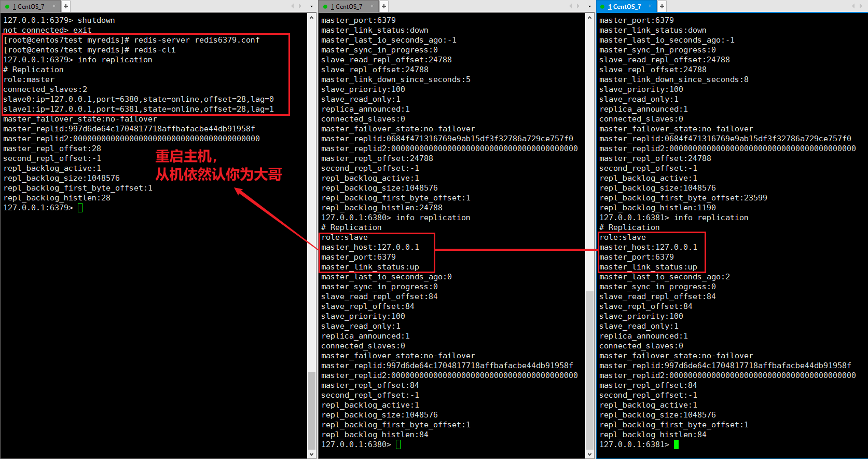Open the tab list dropdown in left pane
Viewport: 868px width, 459px height.
(x=311, y=6)
